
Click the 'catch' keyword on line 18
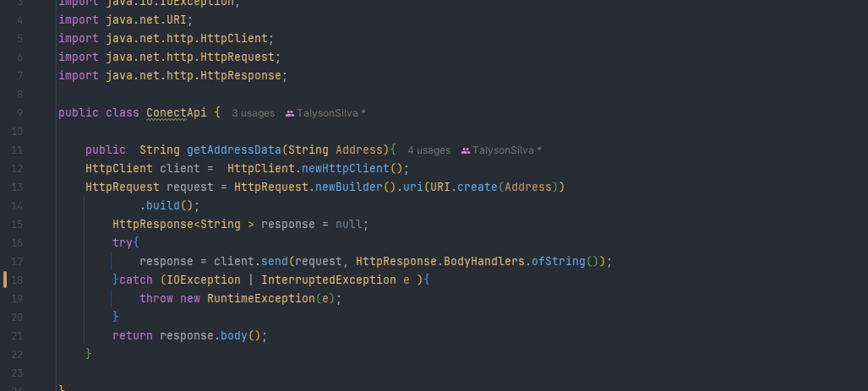tap(135, 280)
